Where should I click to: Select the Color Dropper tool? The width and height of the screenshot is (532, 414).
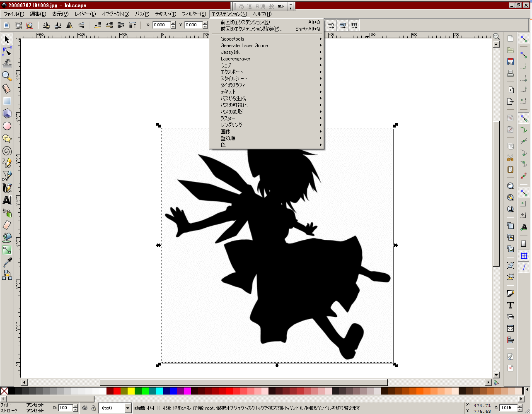pyautogui.click(x=7, y=262)
